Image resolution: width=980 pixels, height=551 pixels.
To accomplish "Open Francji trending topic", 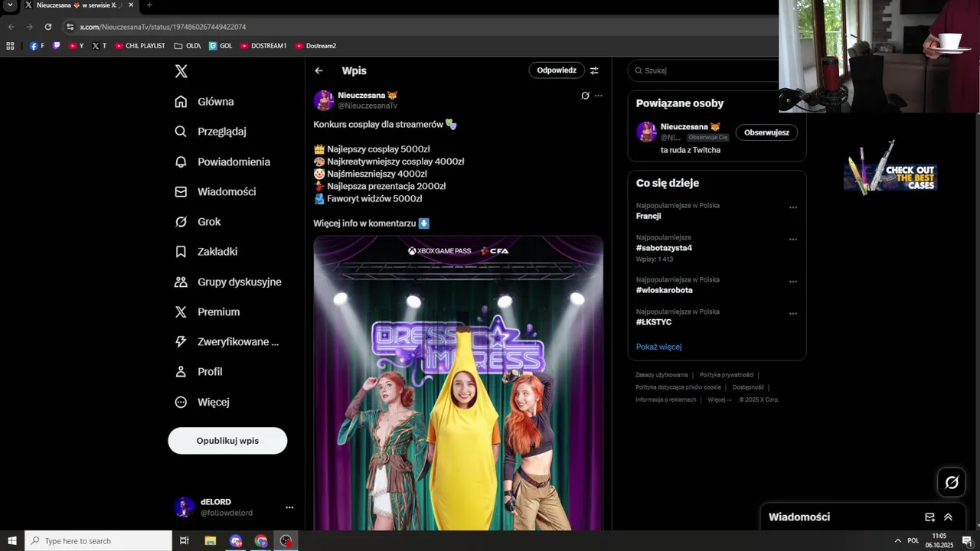I will [x=648, y=216].
